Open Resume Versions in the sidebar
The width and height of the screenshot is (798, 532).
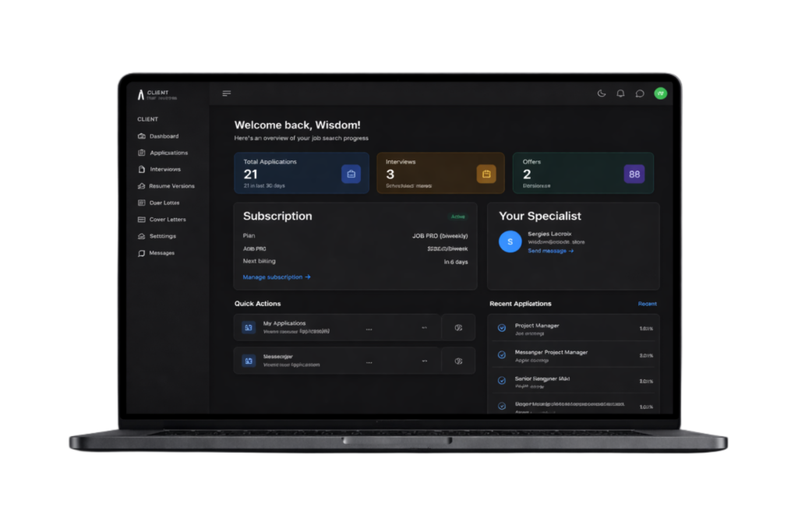pos(171,186)
